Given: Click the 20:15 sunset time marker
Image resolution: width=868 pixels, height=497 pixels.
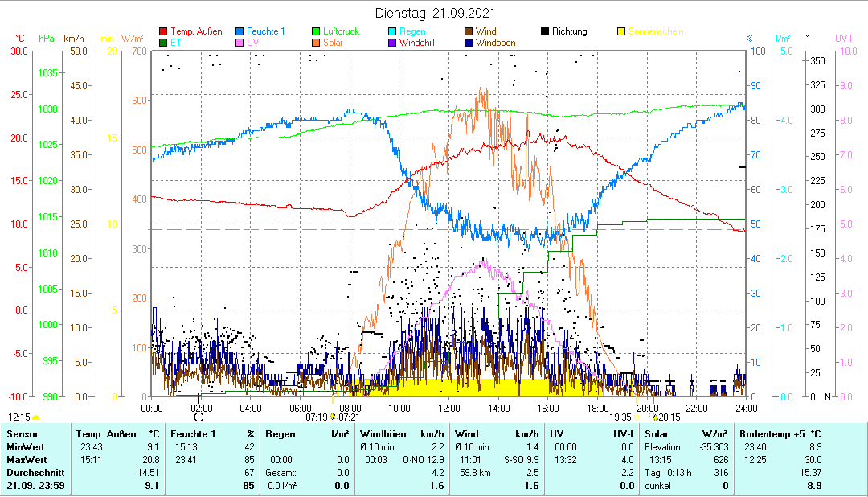Looking at the screenshot, I should pyautogui.click(x=669, y=417).
